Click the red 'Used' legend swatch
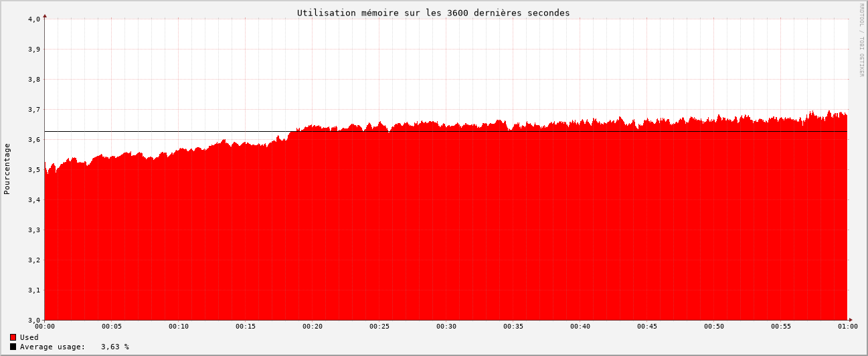 coord(13,337)
